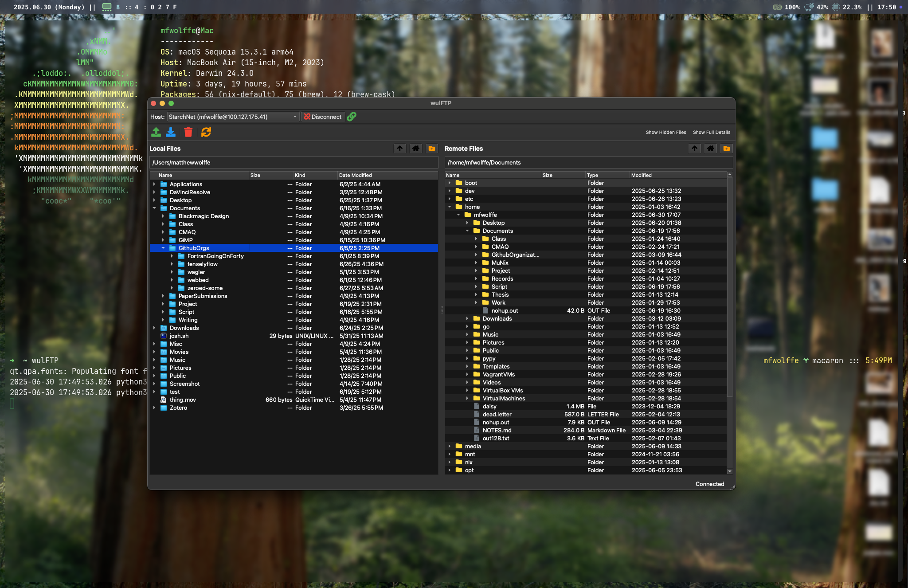
Task: Click the red trash delete icon
Action: coord(188,132)
